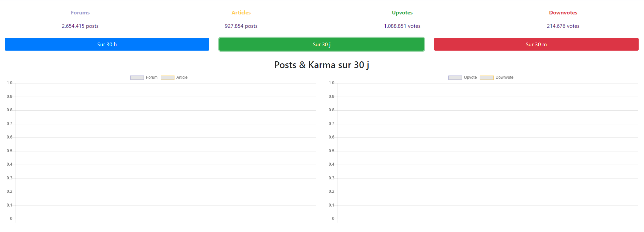The image size is (644, 232).
Task: Hide the Downvote dataset via its legend label
Action: tap(504, 77)
